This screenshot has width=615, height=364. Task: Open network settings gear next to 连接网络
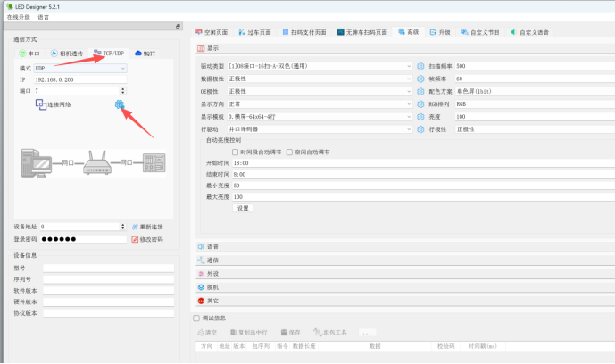(120, 104)
